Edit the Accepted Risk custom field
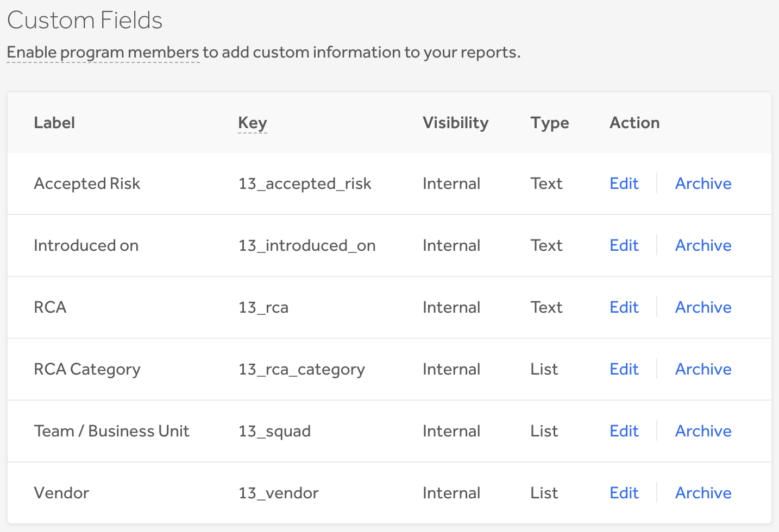This screenshot has width=779, height=532. click(x=624, y=183)
